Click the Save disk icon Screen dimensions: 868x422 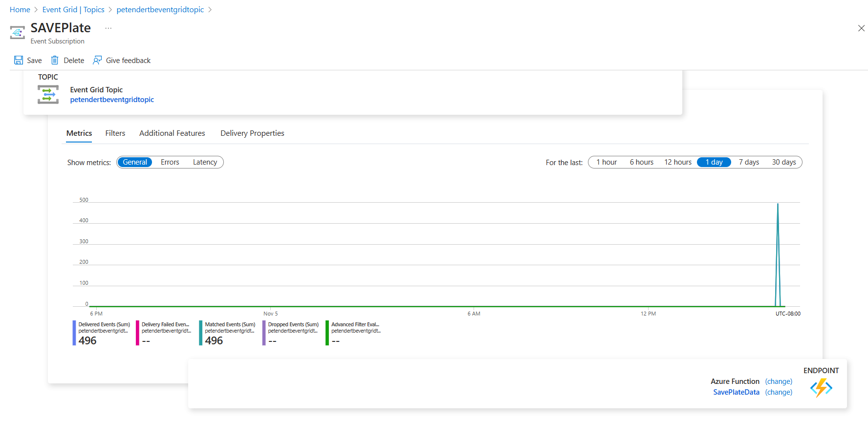click(19, 60)
